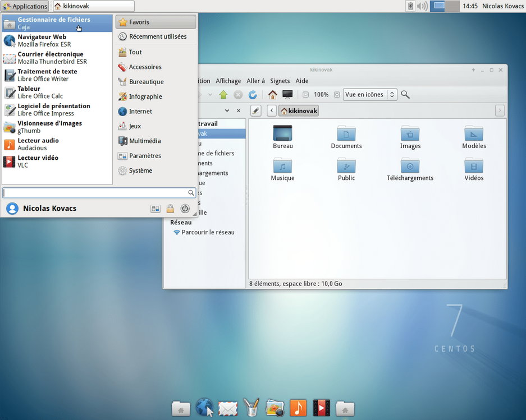Click path bar left arrow
Screen dimensions: 526x420
(272, 110)
